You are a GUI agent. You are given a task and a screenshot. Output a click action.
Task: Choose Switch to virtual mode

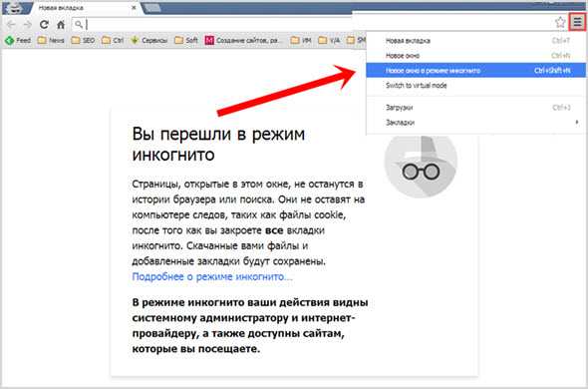pos(476,85)
